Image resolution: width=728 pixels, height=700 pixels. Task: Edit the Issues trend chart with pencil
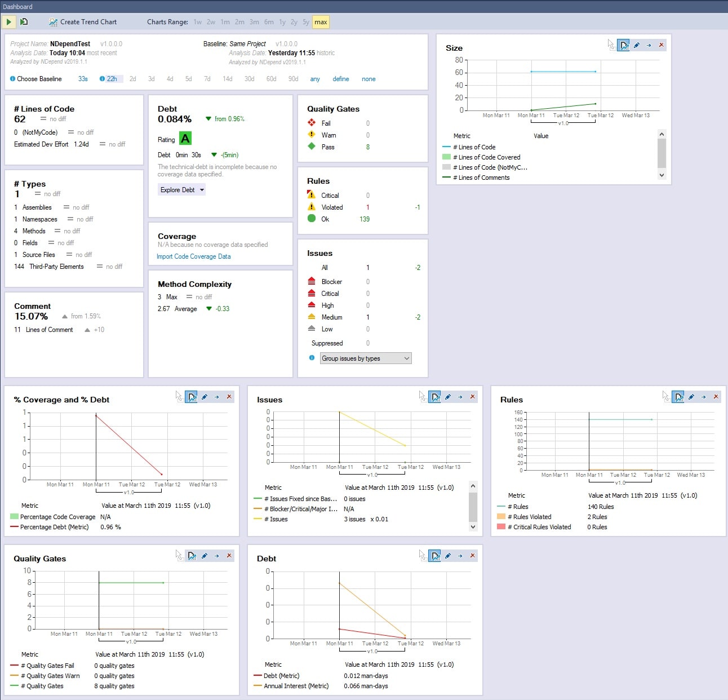(x=448, y=397)
